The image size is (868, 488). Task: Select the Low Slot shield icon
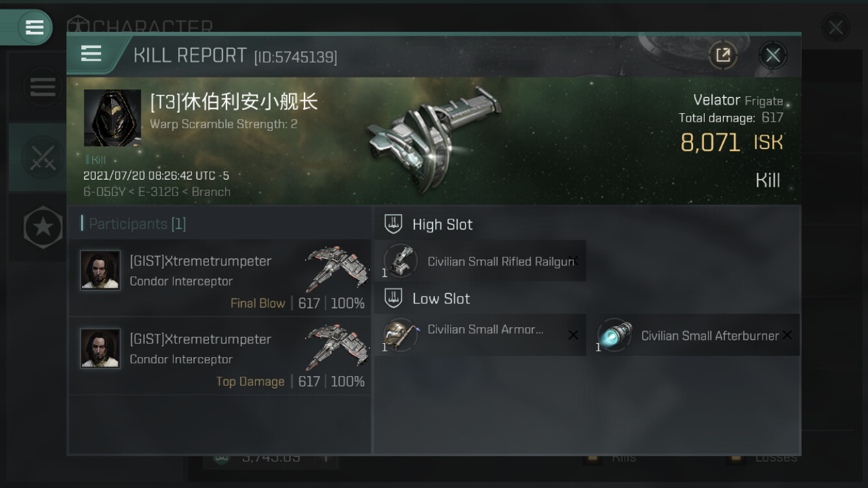pos(393,299)
